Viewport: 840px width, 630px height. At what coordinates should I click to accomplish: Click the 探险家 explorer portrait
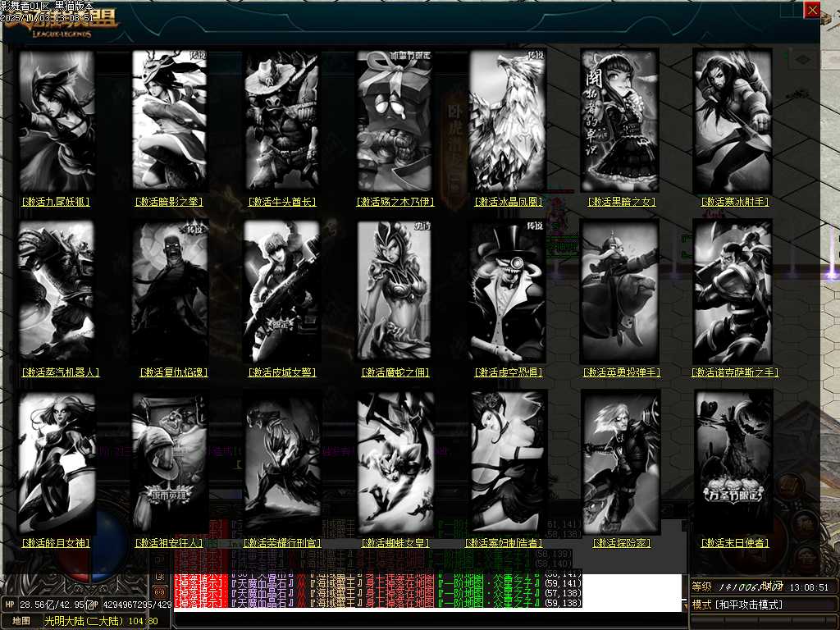620,459
